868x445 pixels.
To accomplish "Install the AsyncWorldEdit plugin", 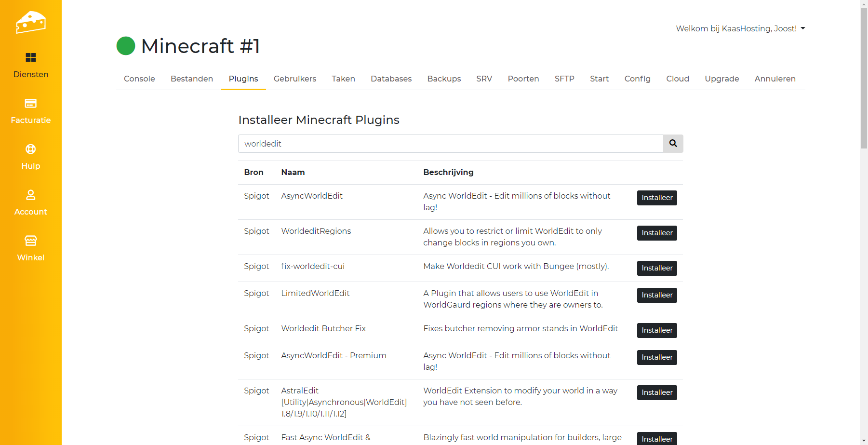I will pyautogui.click(x=656, y=198).
